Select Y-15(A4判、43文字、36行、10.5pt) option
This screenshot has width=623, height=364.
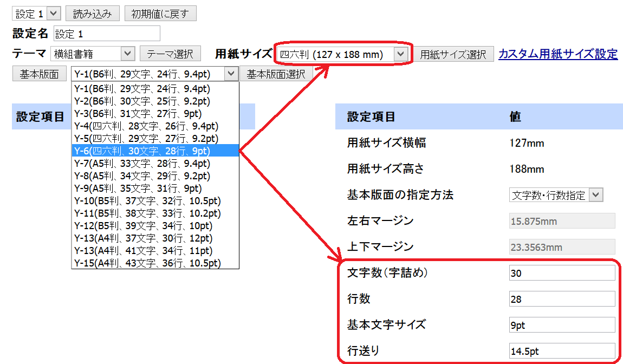155,263
